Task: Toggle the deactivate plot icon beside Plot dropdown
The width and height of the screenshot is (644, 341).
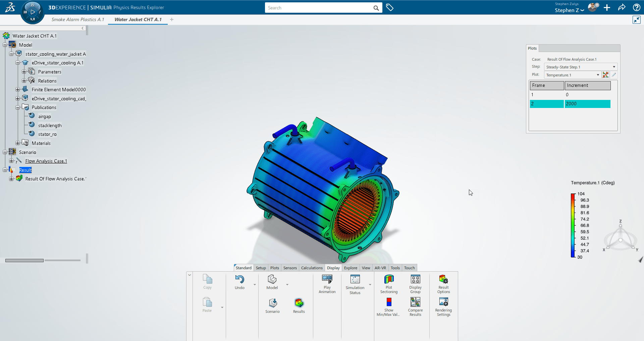Action: click(x=606, y=75)
